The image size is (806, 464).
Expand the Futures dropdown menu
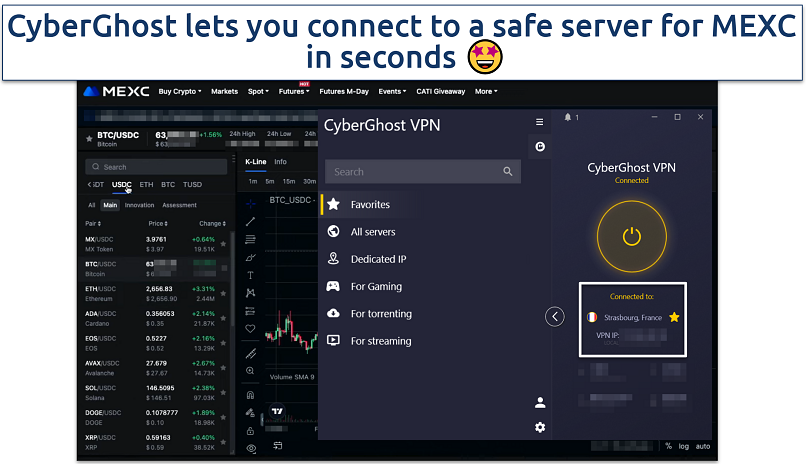[x=294, y=91]
